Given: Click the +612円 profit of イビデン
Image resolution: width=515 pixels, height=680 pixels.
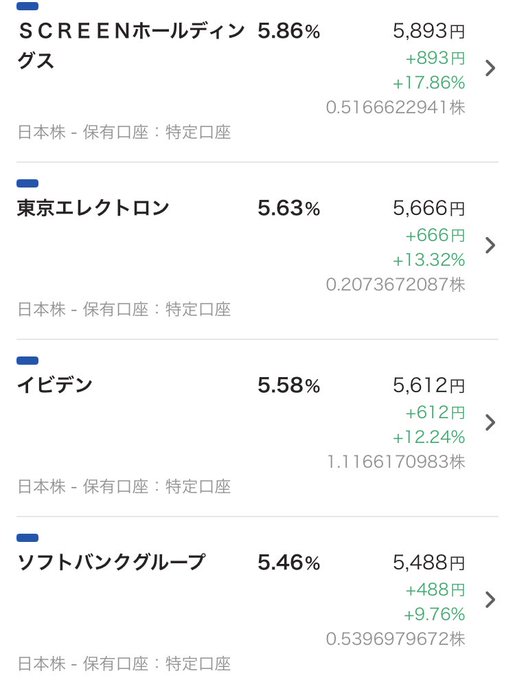Looking at the screenshot, I should point(435,412).
